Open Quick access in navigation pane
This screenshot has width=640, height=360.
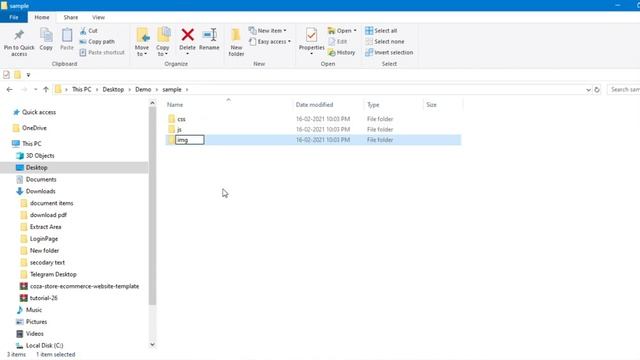39,112
